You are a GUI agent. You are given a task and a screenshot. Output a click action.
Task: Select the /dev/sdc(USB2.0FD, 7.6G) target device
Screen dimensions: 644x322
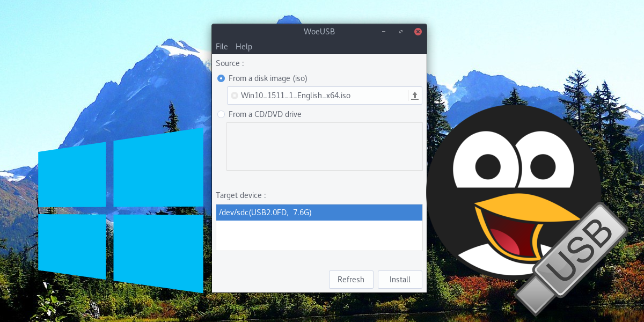(x=319, y=212)
